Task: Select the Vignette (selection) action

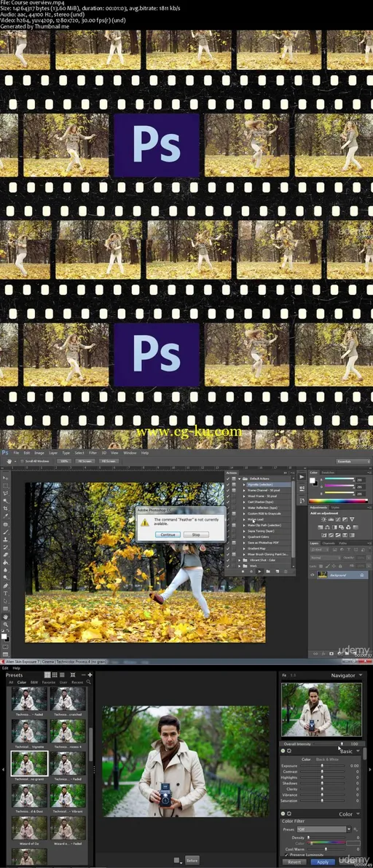Action: [260, 484]
